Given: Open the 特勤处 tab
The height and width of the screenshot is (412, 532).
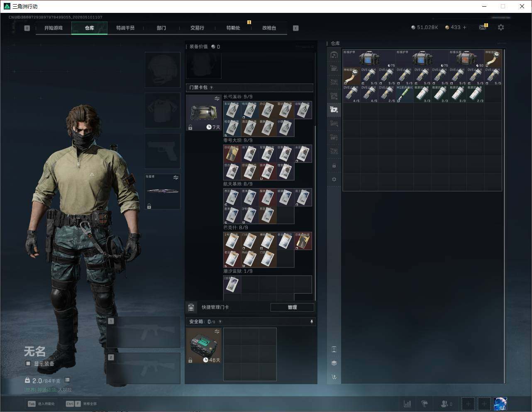Looking at the screenshot, I should 233,28.
